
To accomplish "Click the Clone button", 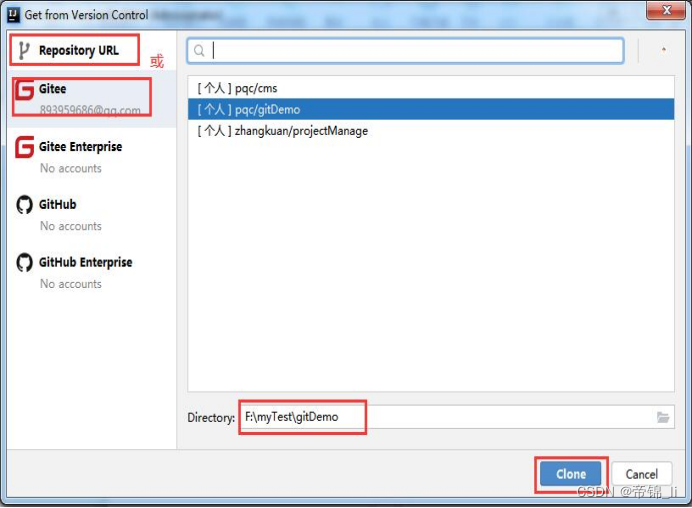I will pyautogui.click(x=571, y=474).
